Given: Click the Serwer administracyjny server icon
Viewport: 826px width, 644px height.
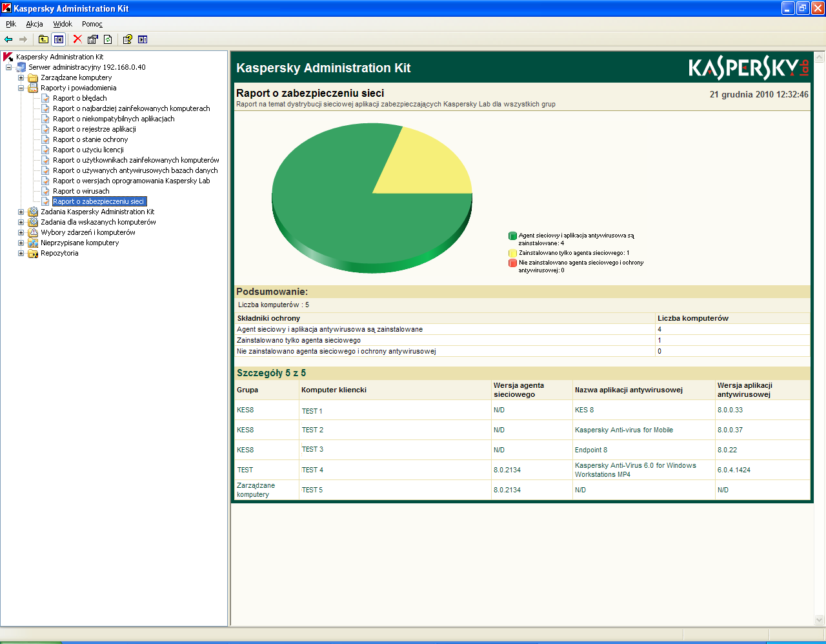Looking at the screenshot, I should click(x=21, y=67).
